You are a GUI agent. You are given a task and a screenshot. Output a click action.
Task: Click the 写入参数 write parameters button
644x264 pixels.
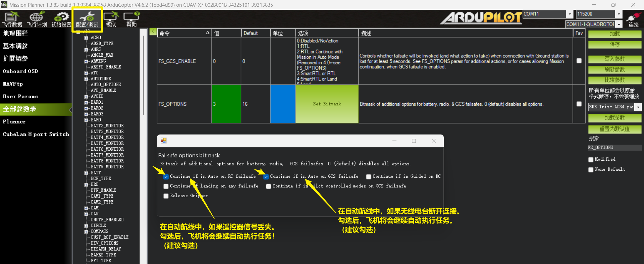pos(614,59)
